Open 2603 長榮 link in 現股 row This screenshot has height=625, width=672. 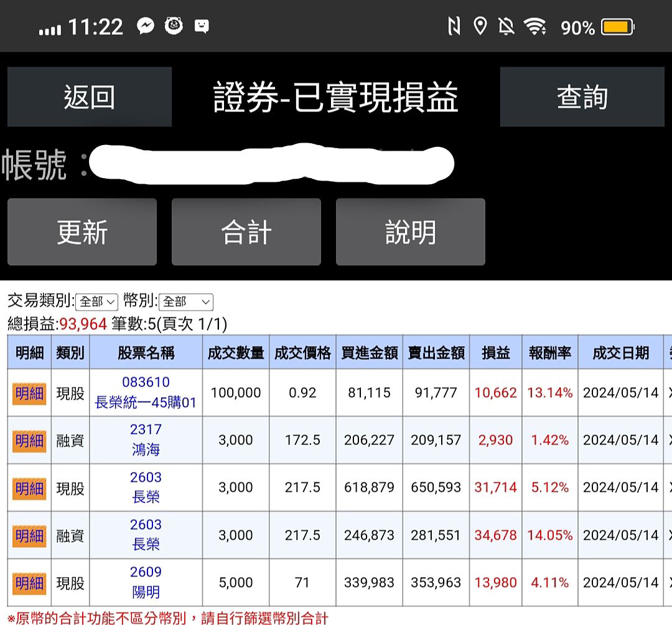point(146,487)
